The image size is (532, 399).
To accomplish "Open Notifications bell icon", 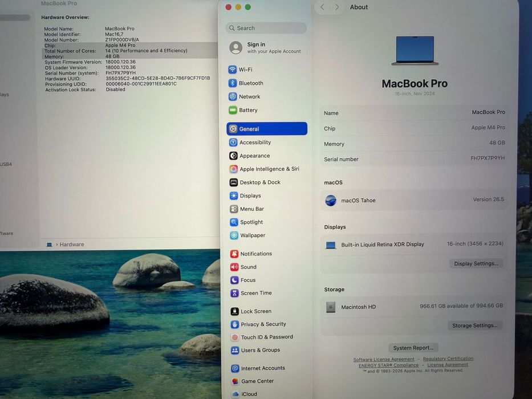I will (234, 254).
